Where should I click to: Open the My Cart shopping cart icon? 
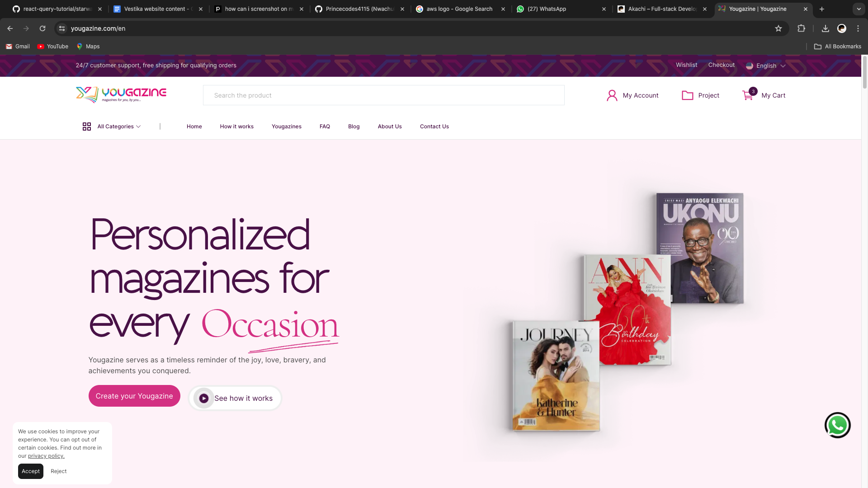747,96
